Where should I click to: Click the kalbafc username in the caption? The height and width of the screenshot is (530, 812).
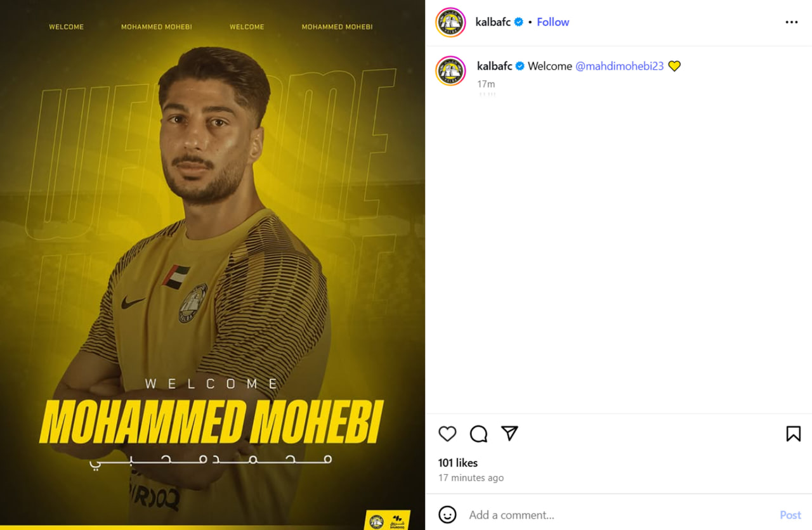(x=495, y=66)
